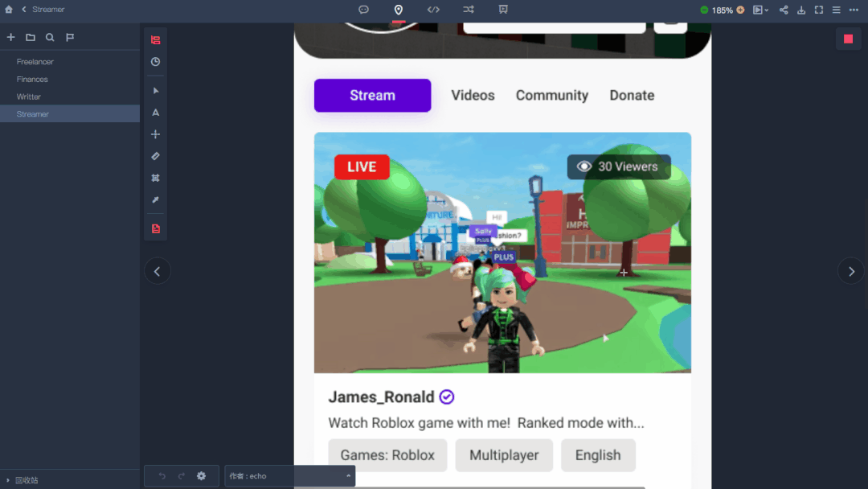Go to the home icon

8,10
